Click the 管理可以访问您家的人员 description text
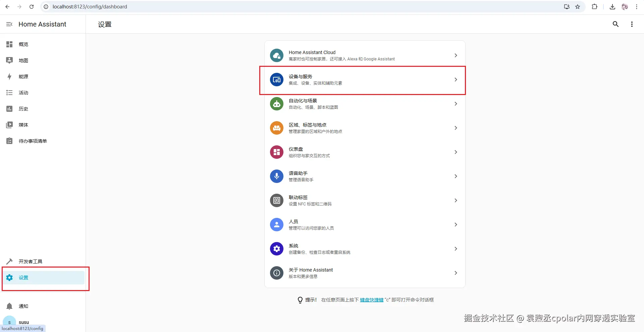The image size is (644, 332). 311,228
